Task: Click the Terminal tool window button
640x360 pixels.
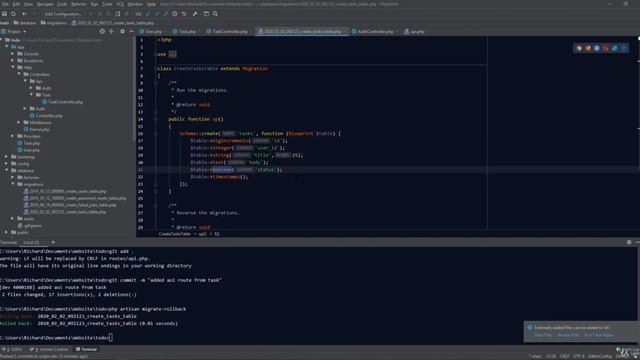Action: (x=87, y=349)
